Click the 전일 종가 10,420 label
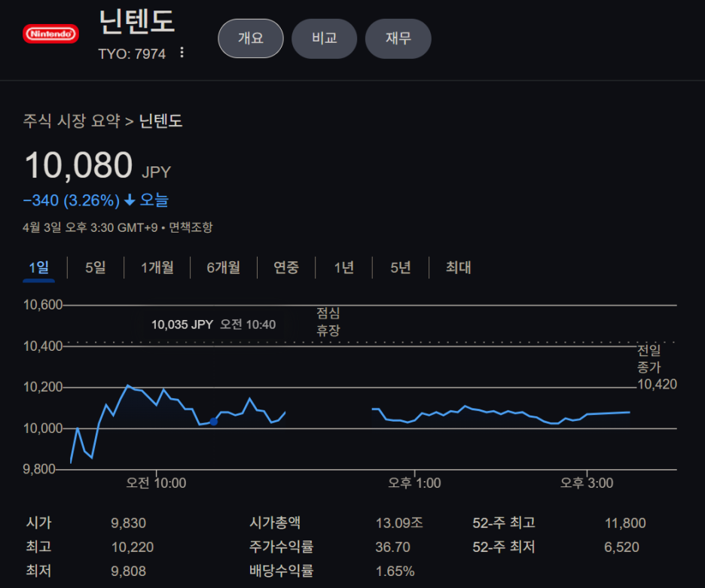Image resolution: width=705 pixels, height=588 pixels. [657, 367]
